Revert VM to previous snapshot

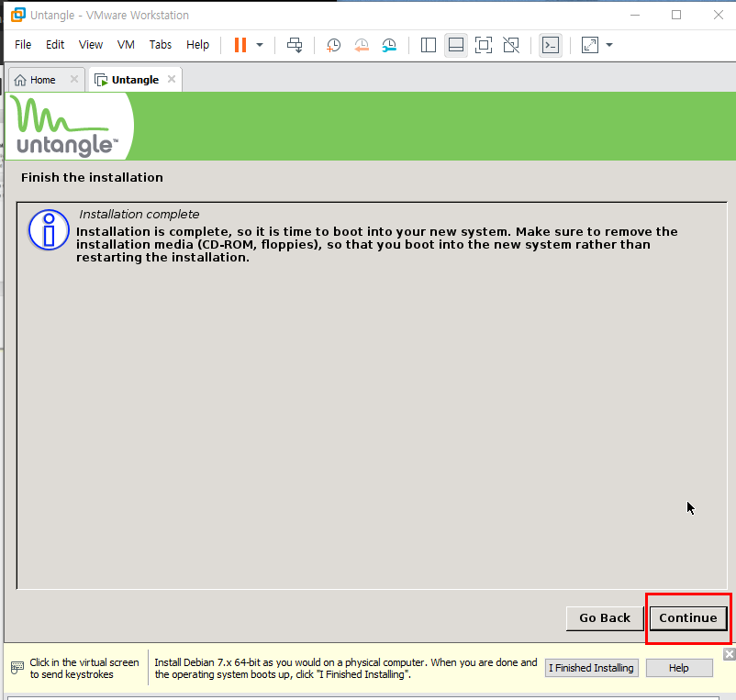pos(362,45)
